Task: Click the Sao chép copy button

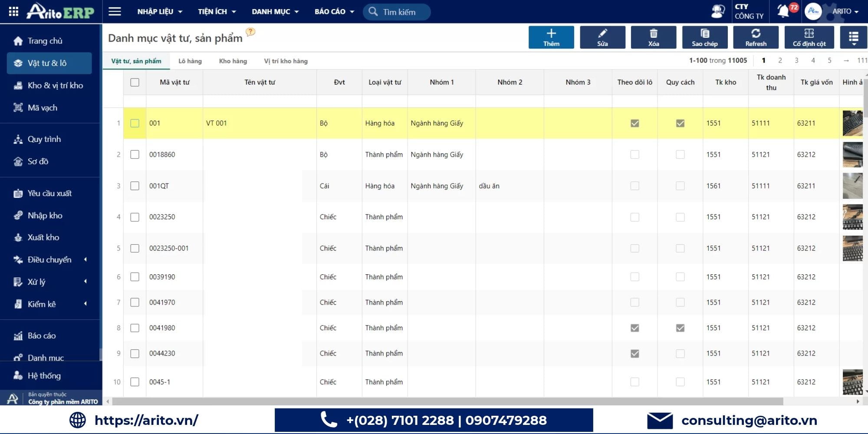Action: pyautogui.click(x=705, y=37)
